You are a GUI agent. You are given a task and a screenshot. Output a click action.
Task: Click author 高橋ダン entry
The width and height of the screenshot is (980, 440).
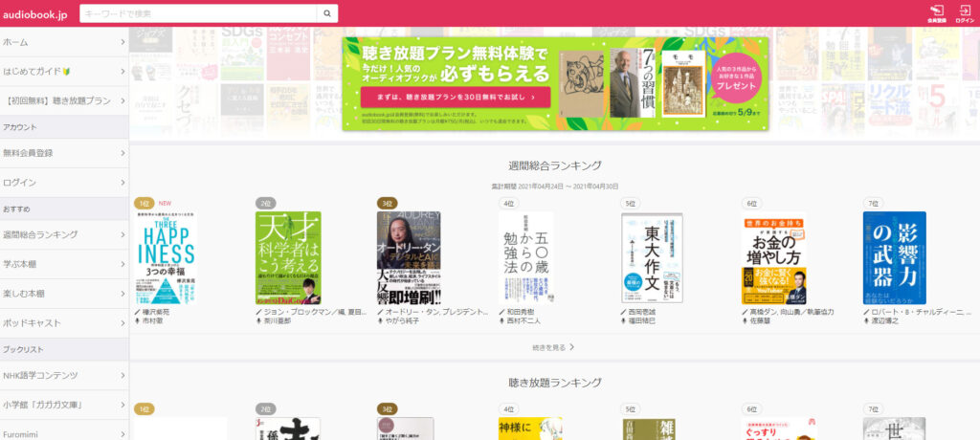coord(791,312)
